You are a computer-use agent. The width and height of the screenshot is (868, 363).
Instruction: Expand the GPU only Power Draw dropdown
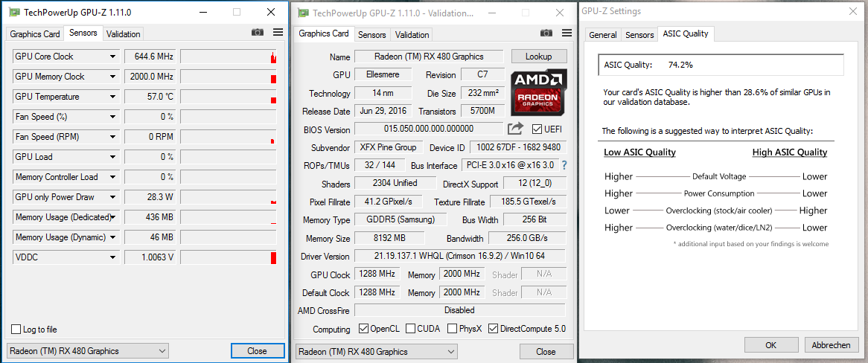click(x=113, y=197)
